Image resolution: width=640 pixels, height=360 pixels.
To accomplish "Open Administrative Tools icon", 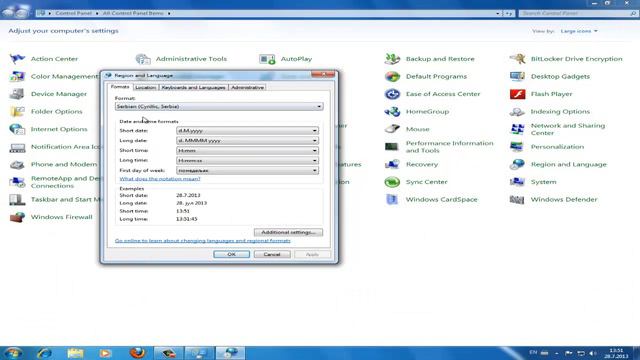I will point(143,59).
